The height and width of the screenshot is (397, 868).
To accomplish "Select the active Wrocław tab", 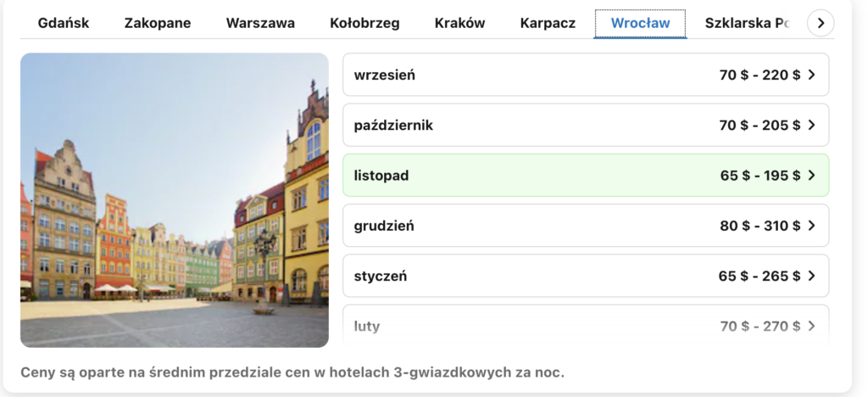I will [640, 24].
